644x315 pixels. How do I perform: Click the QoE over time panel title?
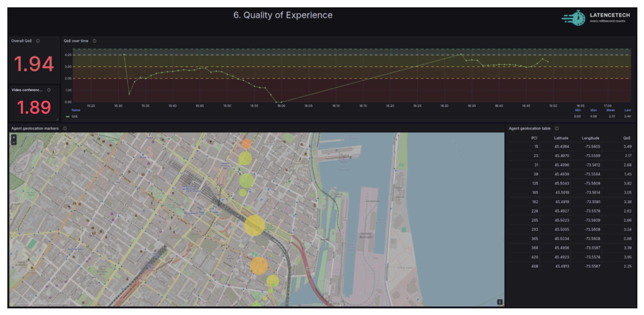coord(76,41)
